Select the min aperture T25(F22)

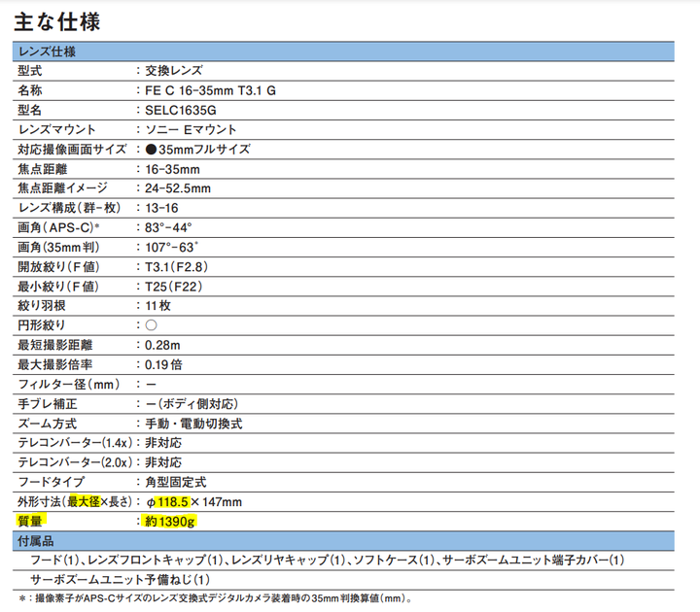click(174, 287)
